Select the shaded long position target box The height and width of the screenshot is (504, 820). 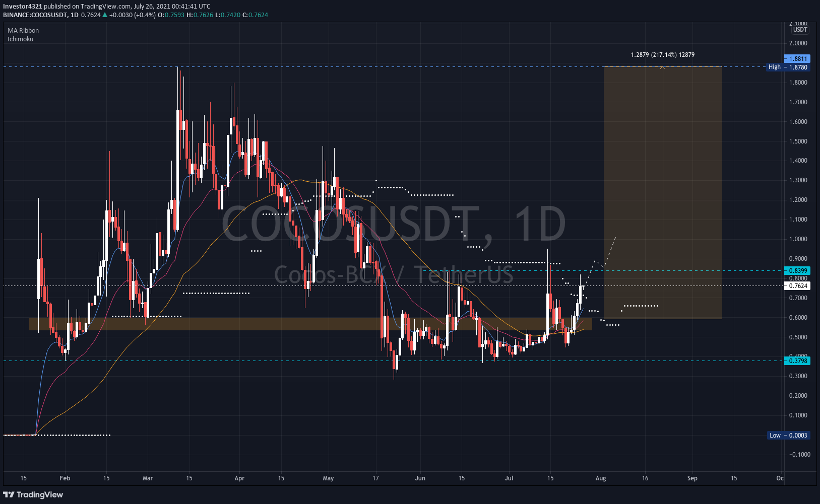pyautogui.click(x=663, y=193)
